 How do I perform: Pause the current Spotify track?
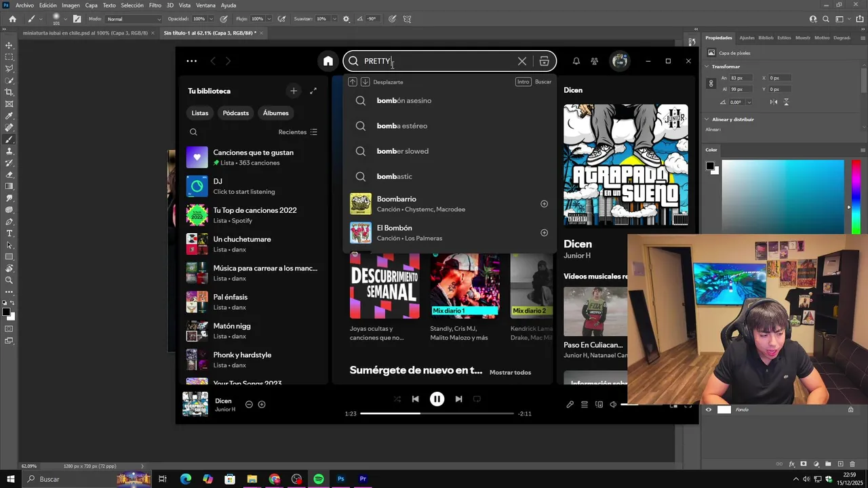(x=437, y=399)
